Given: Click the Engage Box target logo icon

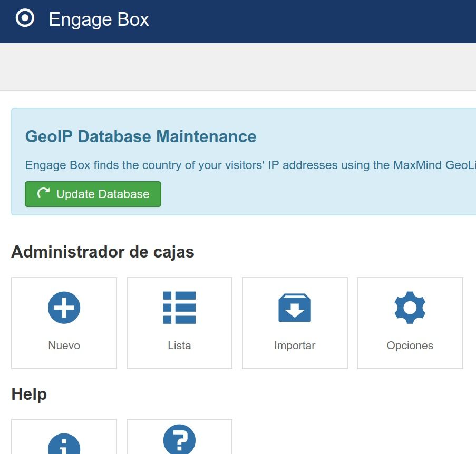Looking at the screenshot, I should 25,18.
